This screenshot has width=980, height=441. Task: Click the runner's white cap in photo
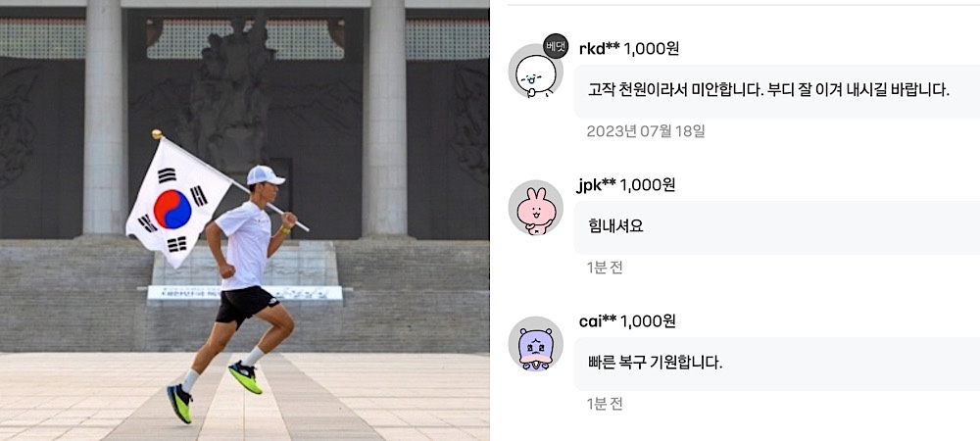[265, 175]
